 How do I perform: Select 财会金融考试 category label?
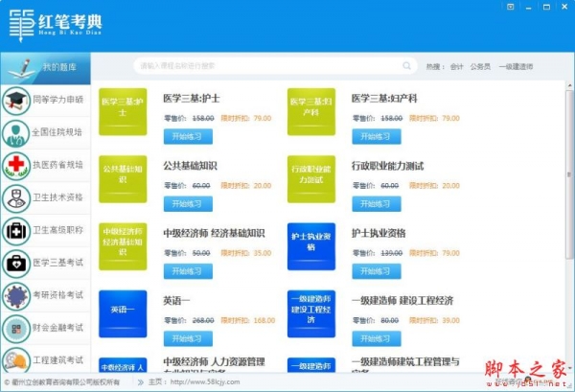[x=57, y=328]
